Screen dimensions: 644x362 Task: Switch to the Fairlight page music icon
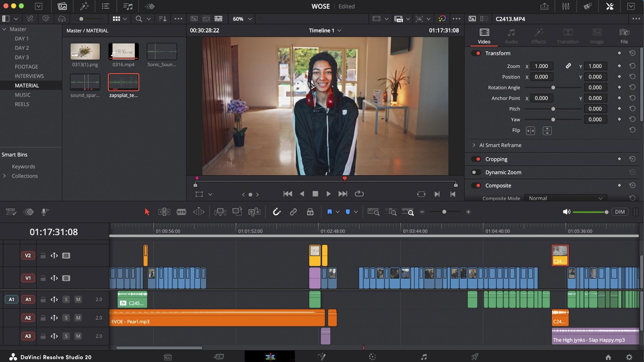point(424,357)
